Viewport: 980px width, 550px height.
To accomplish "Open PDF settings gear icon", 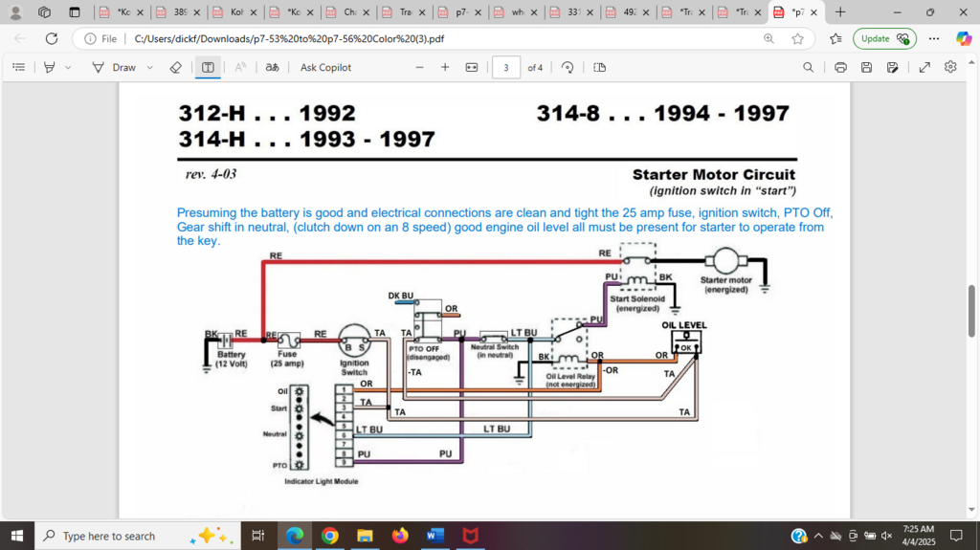I will pyautogui.click(x=950, y=67).
